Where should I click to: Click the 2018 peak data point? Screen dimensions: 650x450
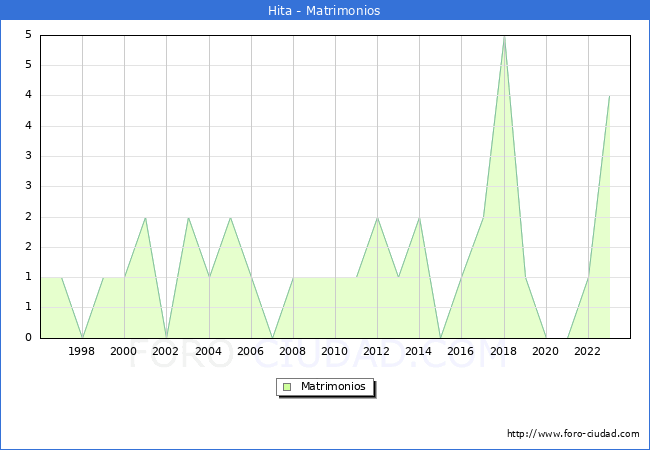(x=504, y=36)
